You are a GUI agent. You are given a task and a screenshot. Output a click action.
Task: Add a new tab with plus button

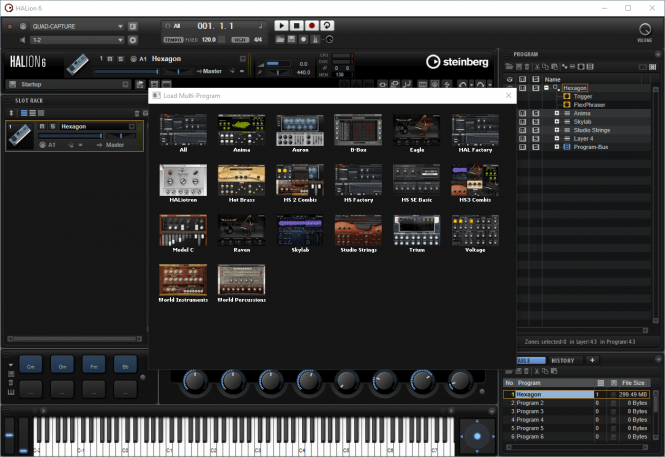592,360
